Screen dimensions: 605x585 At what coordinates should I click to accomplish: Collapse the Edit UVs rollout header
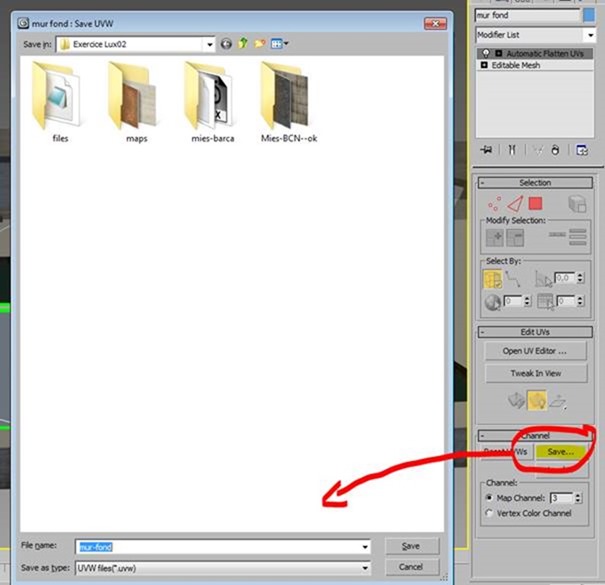535,332
